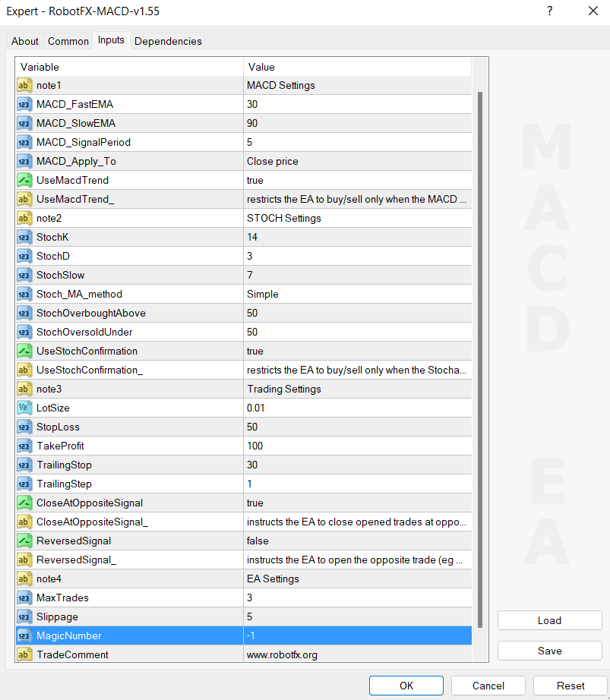The height and width of the screenshot is (700, 610).
Task: Confirm settings with the OK button
Action: (406, 686)
